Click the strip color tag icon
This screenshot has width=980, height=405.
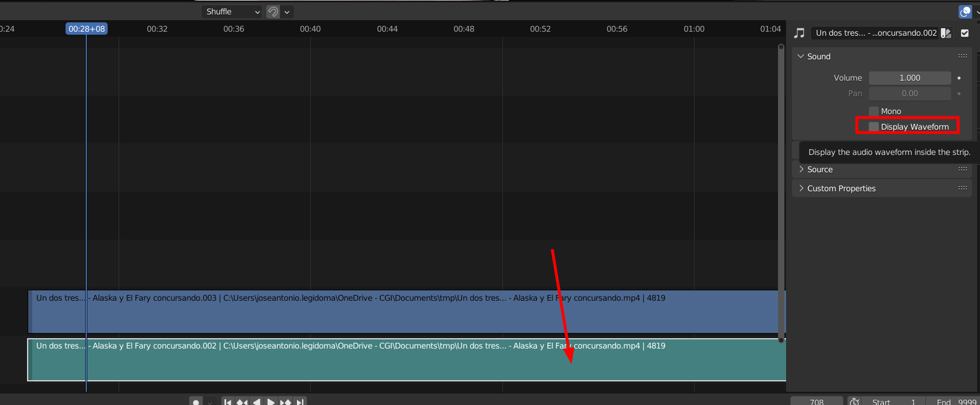point(945,33)
